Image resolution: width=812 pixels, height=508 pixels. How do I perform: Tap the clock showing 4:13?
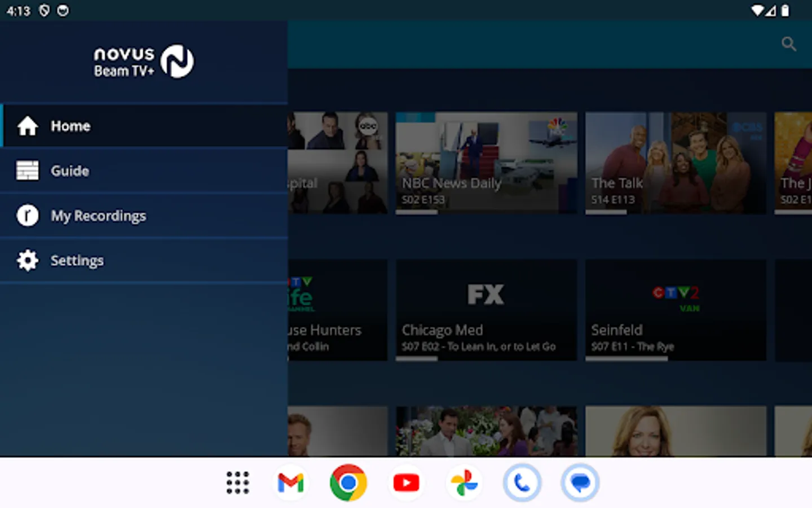point(19,11)
